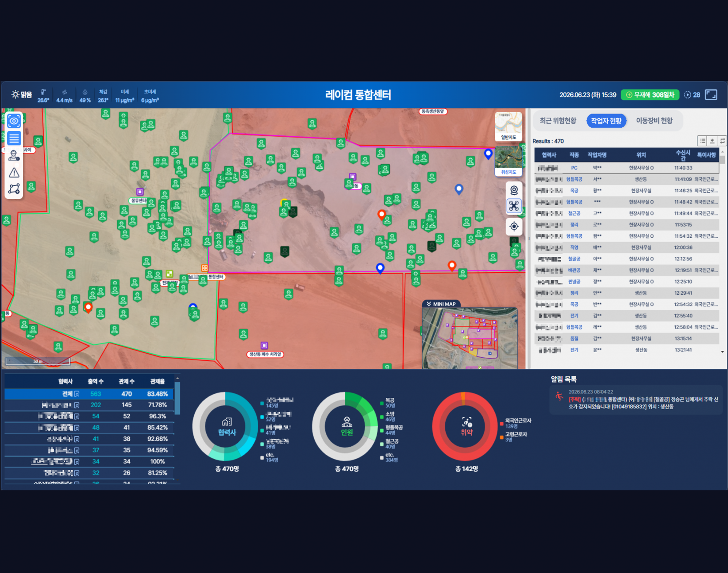Screen dimensions: 728x573
Task: Click the 인원 donut chart center
Action: pos(347,427)
